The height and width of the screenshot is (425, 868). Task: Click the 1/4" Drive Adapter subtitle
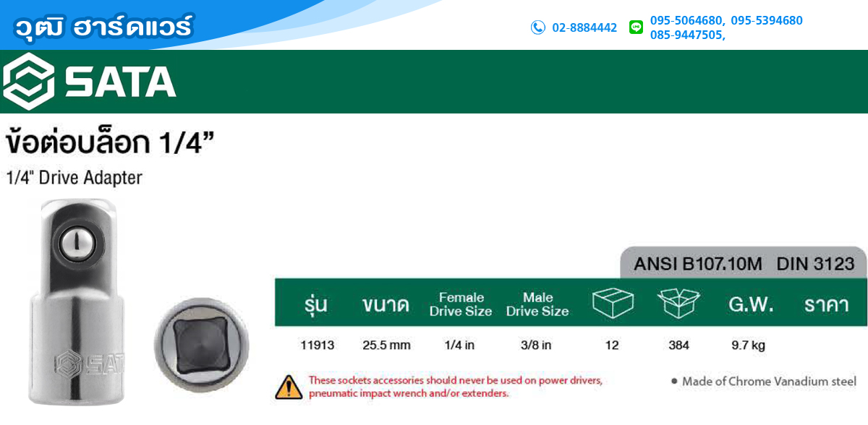(x=74, y=178)
